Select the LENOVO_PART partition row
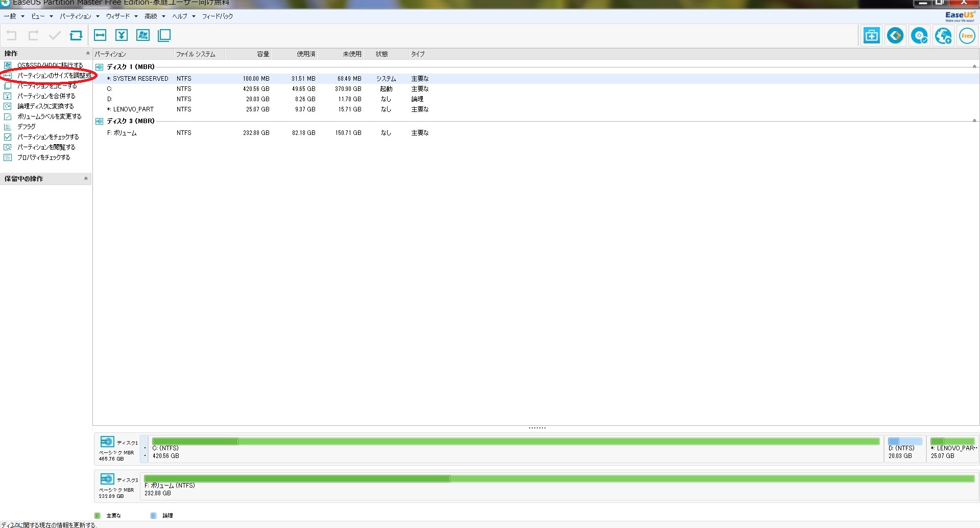The image size is (980, 528). 536,109
